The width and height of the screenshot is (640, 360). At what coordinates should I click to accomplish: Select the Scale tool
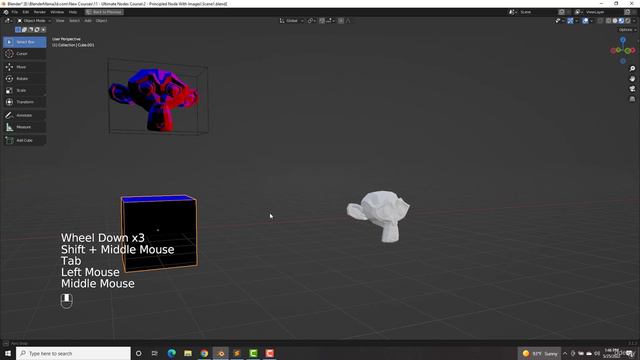pyautogui.click(x=24, y=90)
